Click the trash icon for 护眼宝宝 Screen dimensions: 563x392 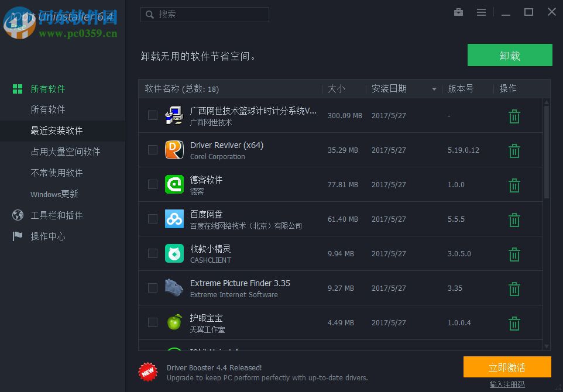pos(514,323)
